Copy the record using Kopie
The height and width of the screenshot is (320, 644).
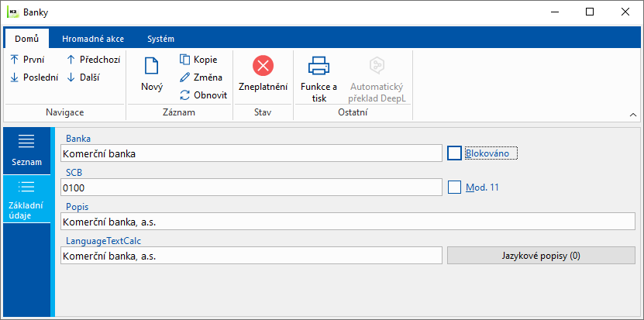click(199, 60)
